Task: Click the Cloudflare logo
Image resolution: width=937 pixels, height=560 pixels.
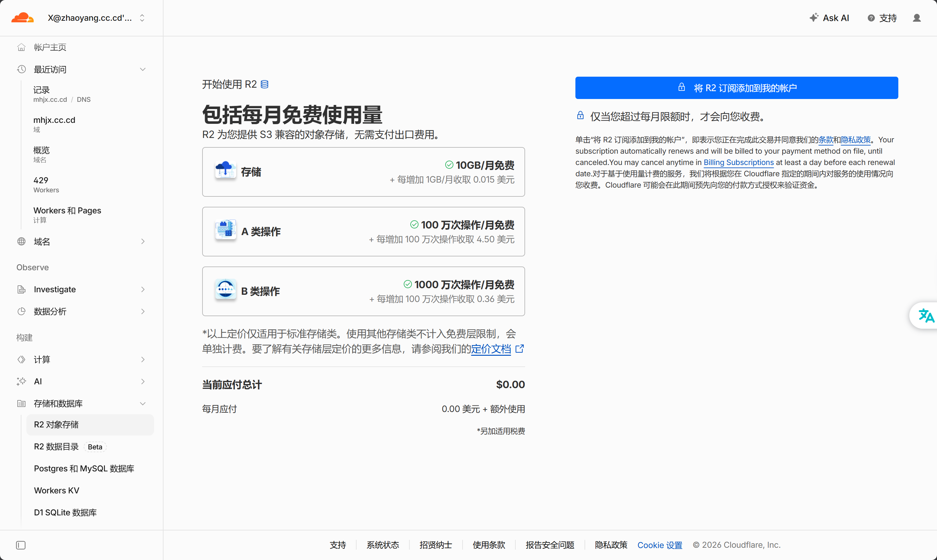Action: tap(23, 18)
